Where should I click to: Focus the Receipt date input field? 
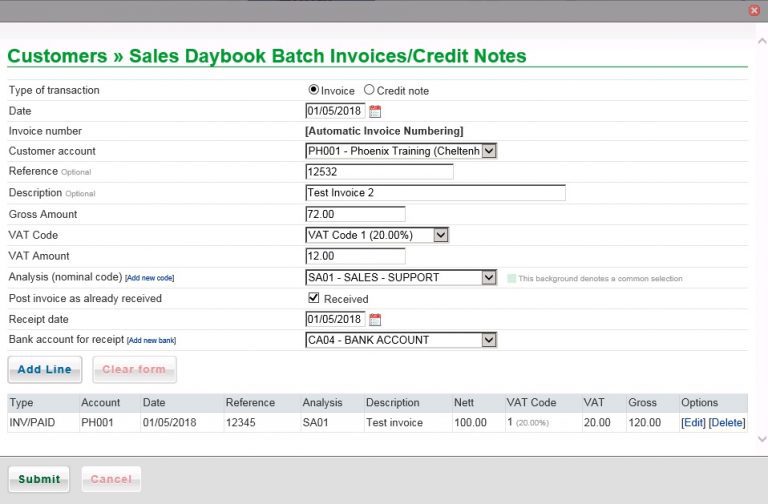pyautogui.click(x=335, y=319)
